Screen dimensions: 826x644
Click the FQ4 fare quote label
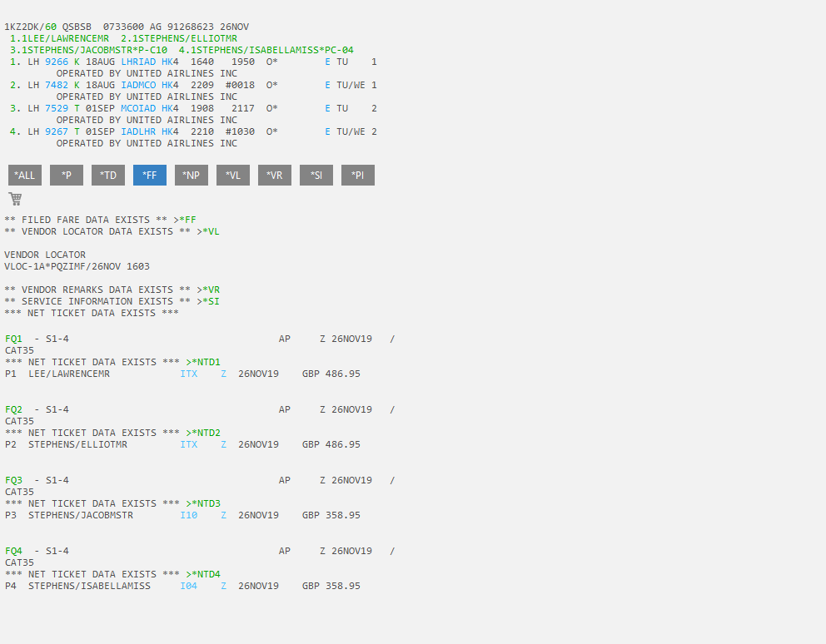pos(13,551)
